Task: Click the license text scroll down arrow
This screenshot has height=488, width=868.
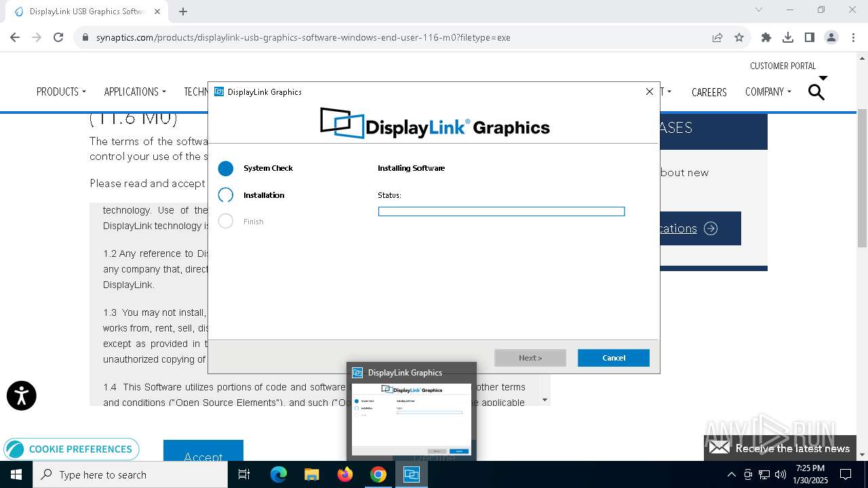Action: click(545, 400)
